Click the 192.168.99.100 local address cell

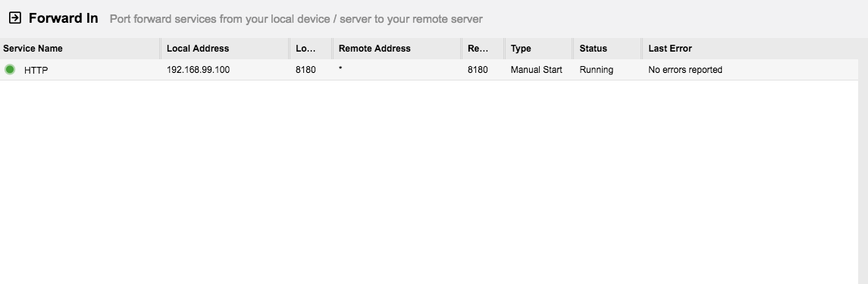click(x=198, y=70)
